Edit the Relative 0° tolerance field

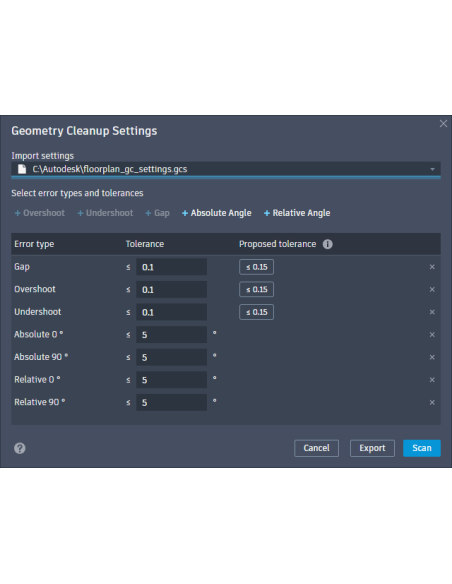click(171, 380)
